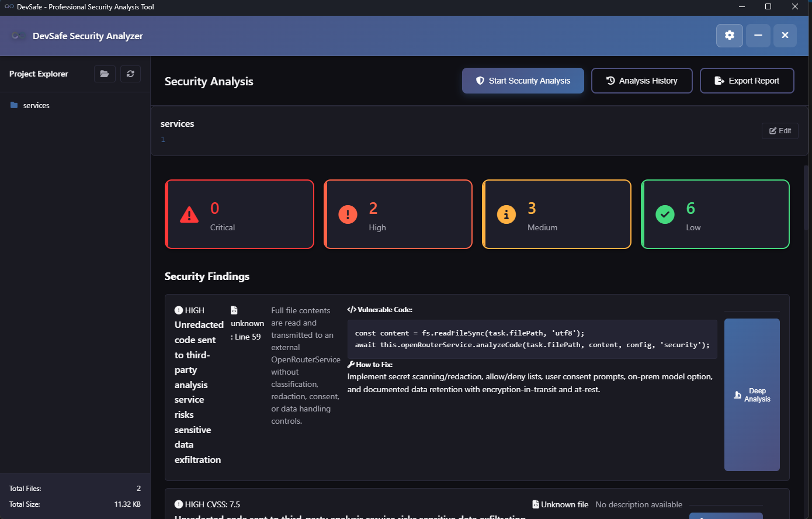The height and width of the screenshot is (519, 812).
Task: Click the Vulnerable Code snippet block
Action: click(x=532, y=339)
